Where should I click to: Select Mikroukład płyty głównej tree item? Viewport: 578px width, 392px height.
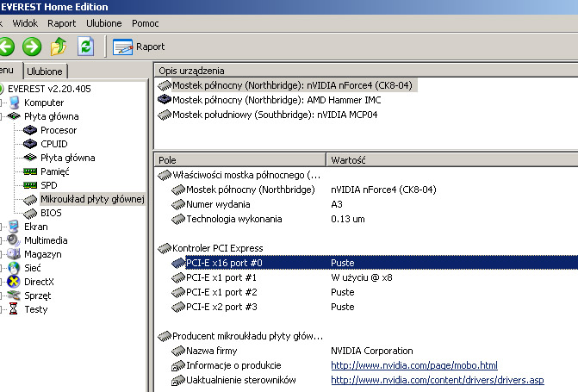click(92, 199)
